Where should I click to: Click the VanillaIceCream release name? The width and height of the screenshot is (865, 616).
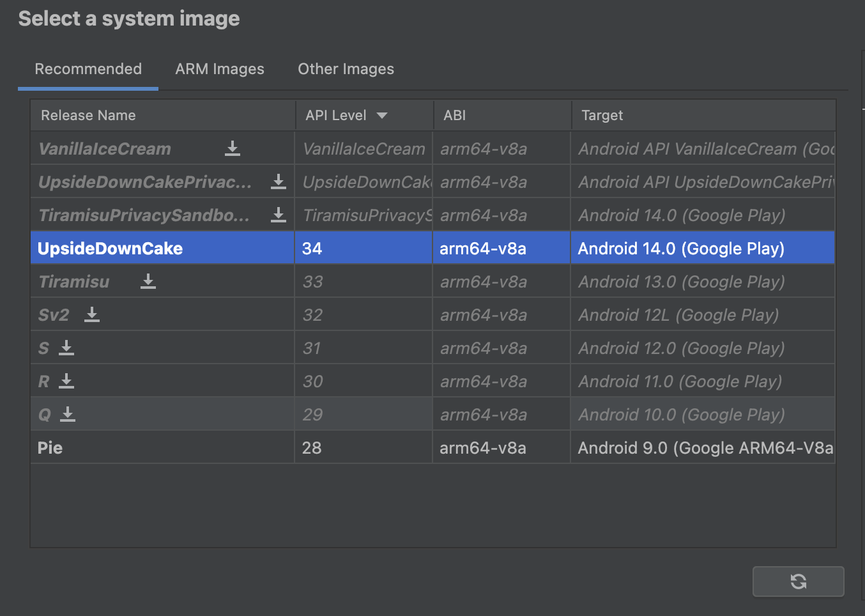(105, 149)
